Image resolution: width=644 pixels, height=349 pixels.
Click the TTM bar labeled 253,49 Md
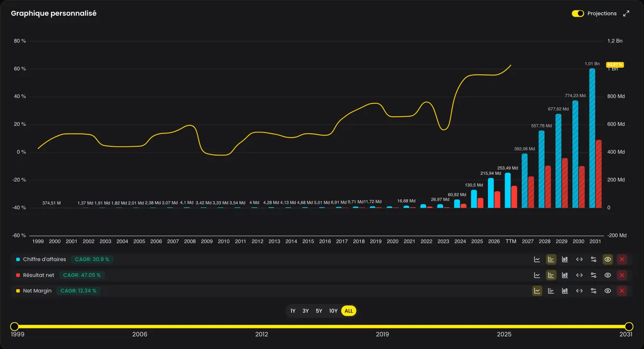tap(508, 190)
